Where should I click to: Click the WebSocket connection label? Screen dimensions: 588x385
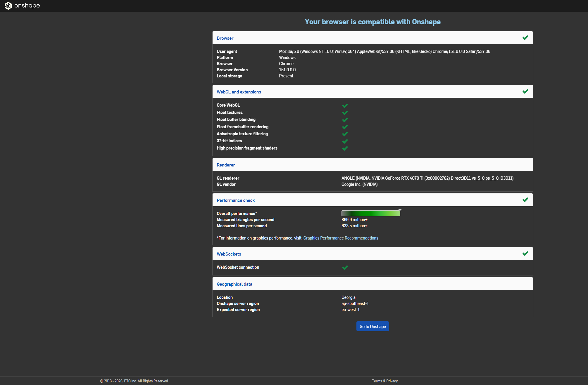coord(238,267)
